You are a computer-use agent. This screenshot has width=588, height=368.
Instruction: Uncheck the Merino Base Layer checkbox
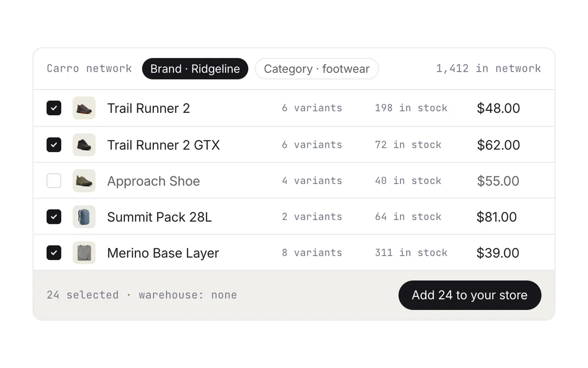(x=54, y=253)
